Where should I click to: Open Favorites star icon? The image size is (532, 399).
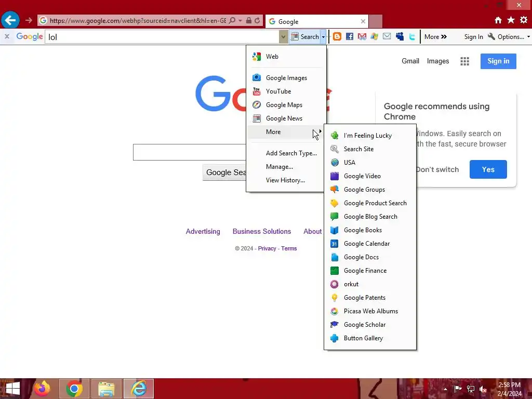[511, 20]
